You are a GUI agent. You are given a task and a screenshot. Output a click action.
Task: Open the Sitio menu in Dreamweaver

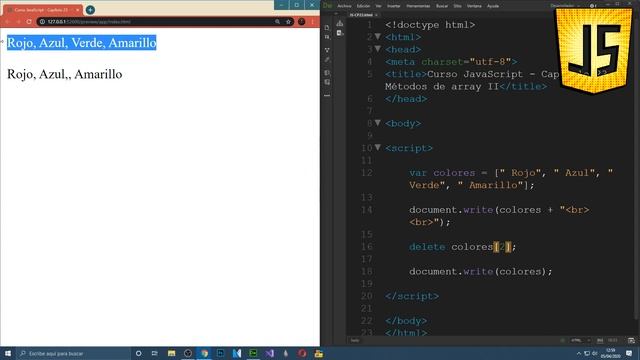point(457,6)
